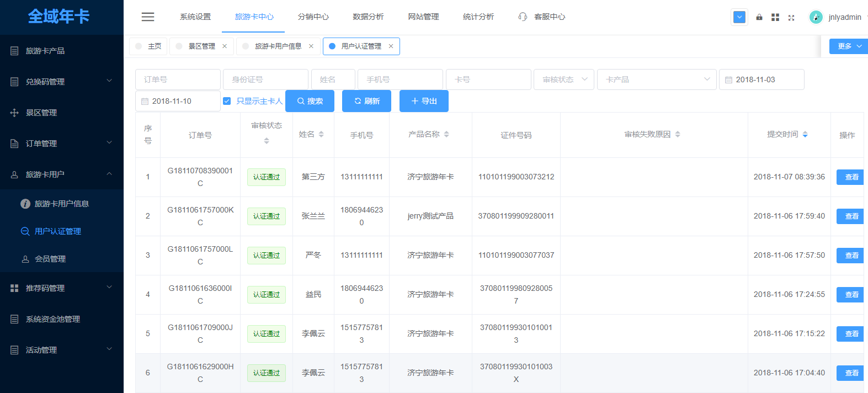Sort table by 审核状态 column
Screen dimensions: 868x393
tap(267, 141)
